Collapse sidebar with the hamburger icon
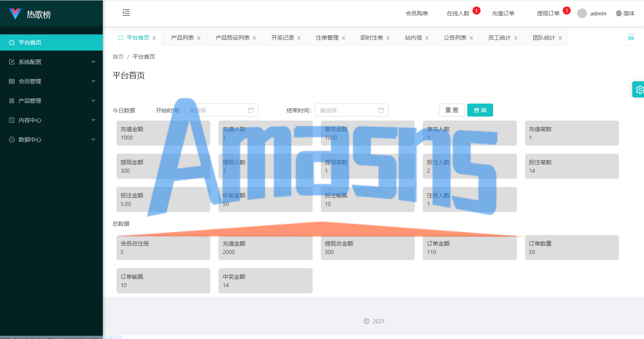Screen dimensions: 644x339 (126, 13)
